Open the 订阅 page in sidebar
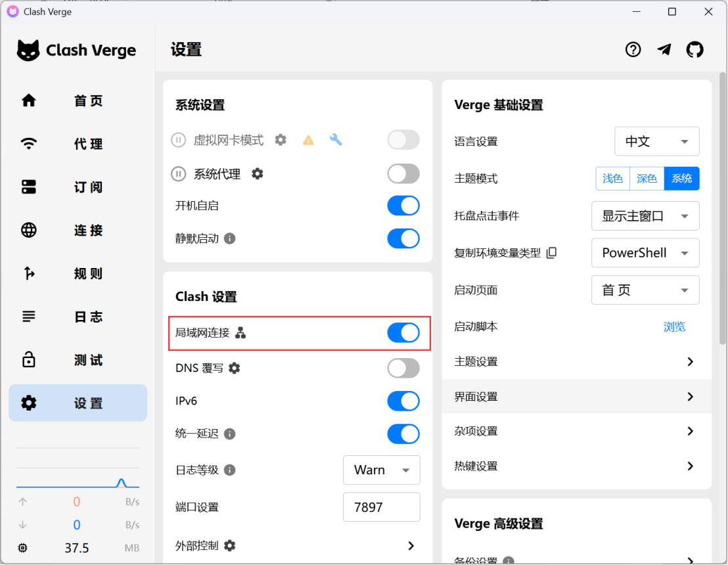 tap(78, 187)
